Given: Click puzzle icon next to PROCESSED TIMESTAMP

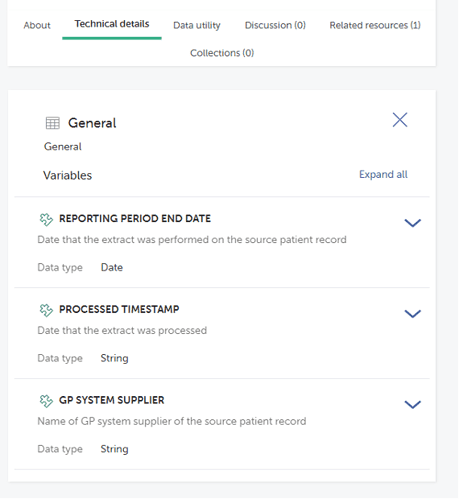Looking at the screenshot, I should pos(46,310).
